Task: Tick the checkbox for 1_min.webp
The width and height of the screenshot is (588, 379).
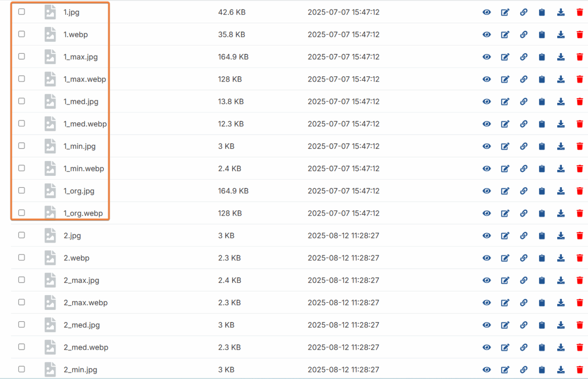Action: coord(22,168)
